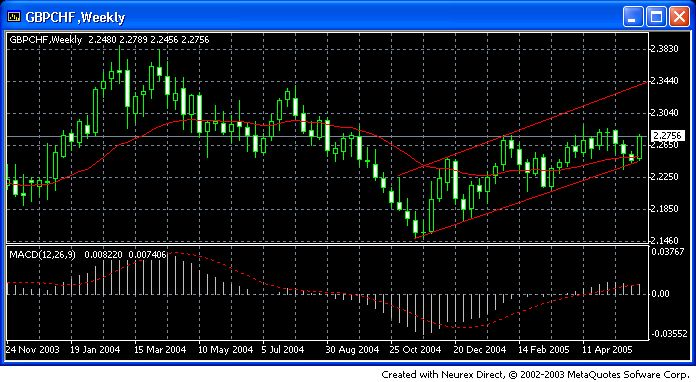The height and width of the screenshot is (382, 696).
Task: Click the 2.1460 price scale label
Action: pos(664,240)
